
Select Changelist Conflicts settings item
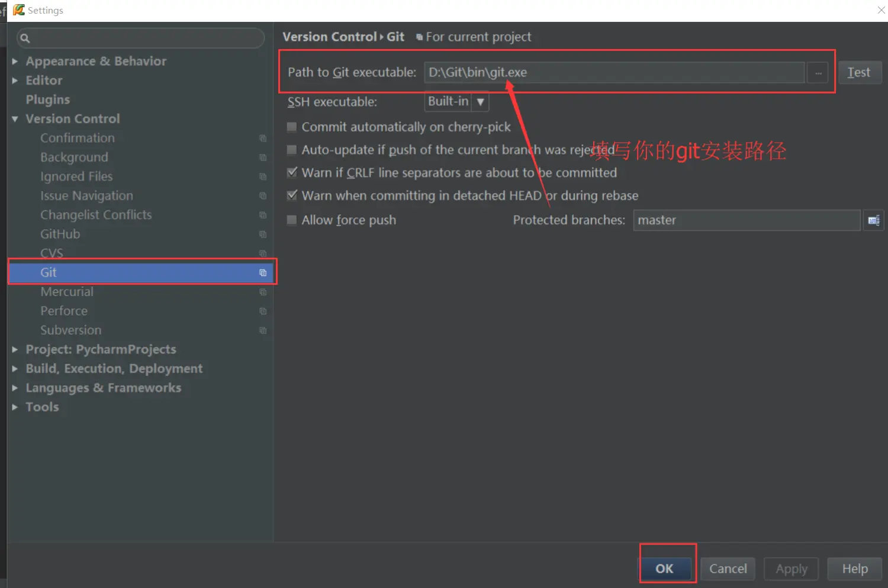pyautogui.click(x=96, y=215)
